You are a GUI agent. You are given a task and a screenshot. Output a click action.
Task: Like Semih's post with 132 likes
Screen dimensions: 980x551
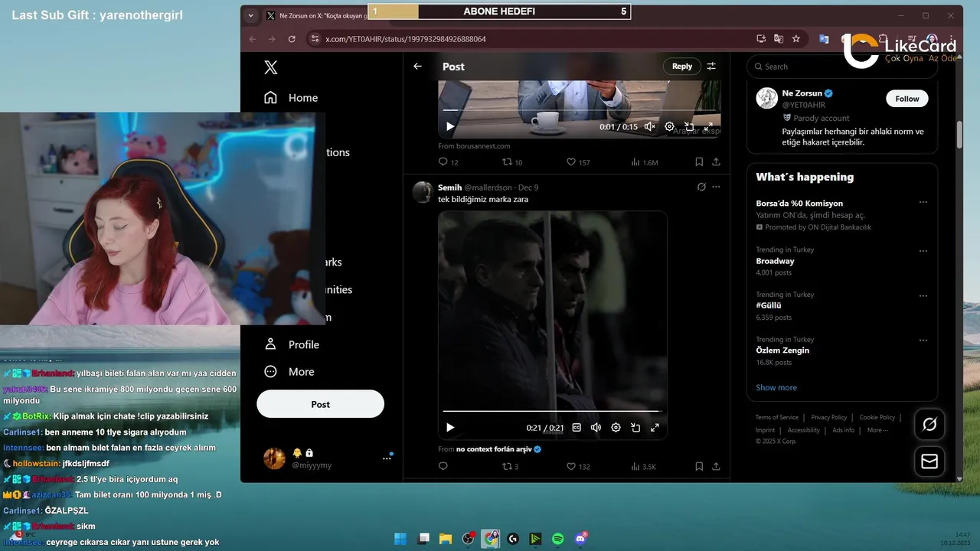[578, 466]
